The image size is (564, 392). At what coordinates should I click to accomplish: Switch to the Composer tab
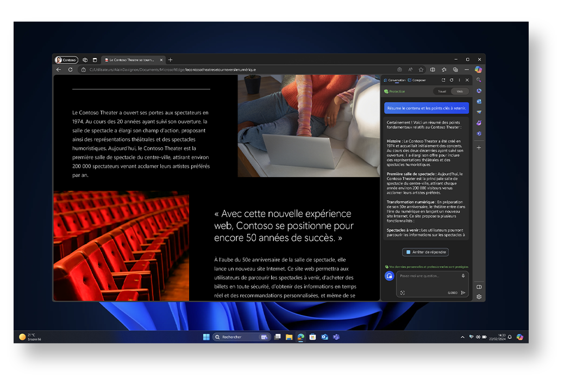(417, 80)
